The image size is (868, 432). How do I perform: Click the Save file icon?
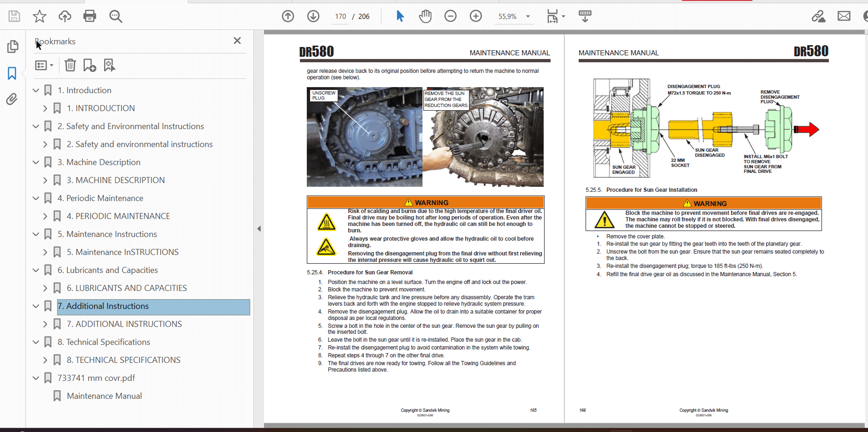pos(14,16)
